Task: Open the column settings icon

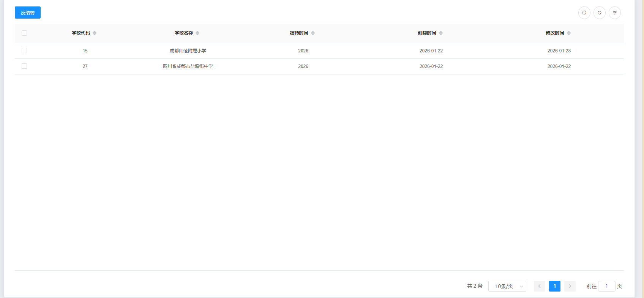Action: 614,13
